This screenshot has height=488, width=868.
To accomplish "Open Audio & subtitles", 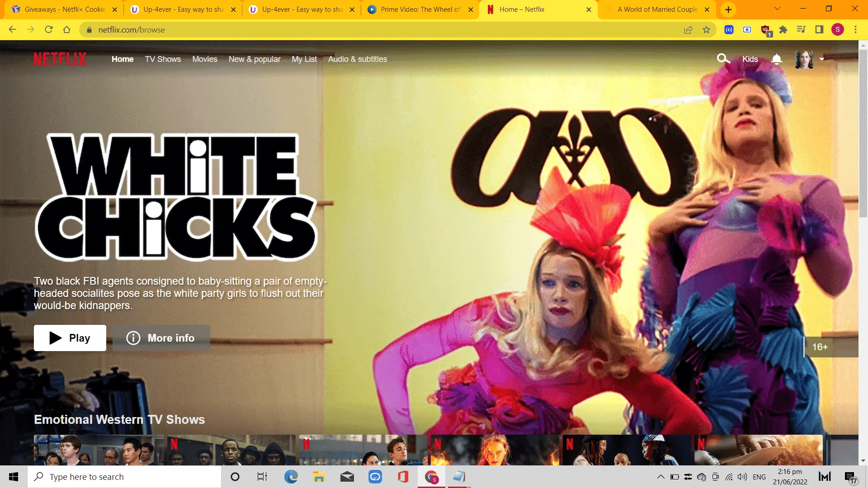I will [x=358, y=59].
